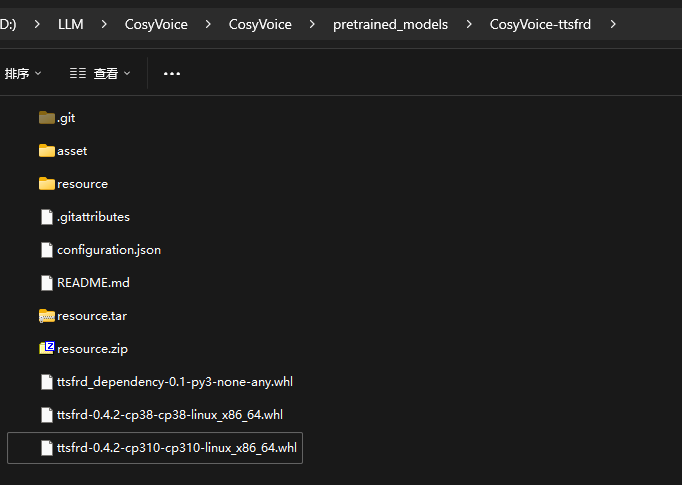The height and width of the screenshot is (485, 682).
Task: Click the .git folder name
Action: pos(66,118)
